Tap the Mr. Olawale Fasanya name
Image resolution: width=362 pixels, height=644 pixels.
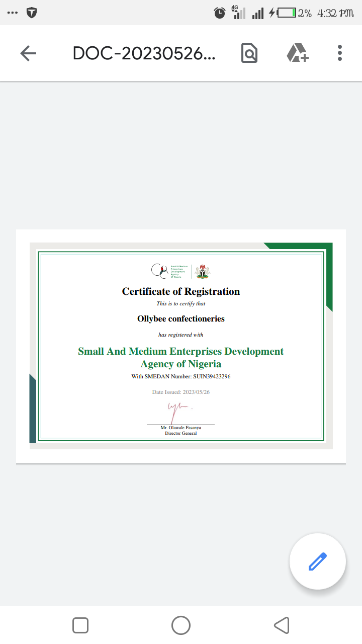pos(181,428)
